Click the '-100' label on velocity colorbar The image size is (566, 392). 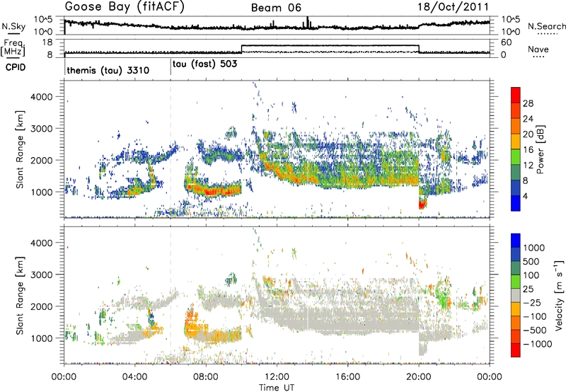click(534, 316)
